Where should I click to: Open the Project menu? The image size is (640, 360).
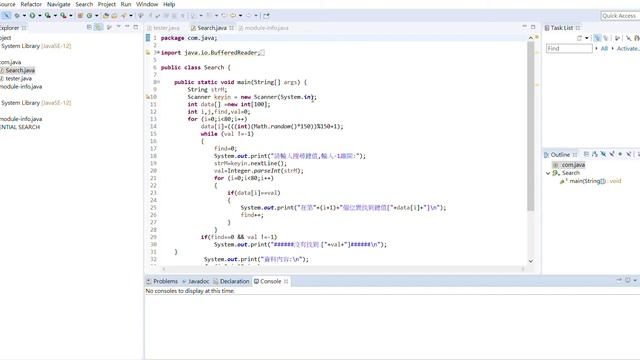click(x=107, y=4)
